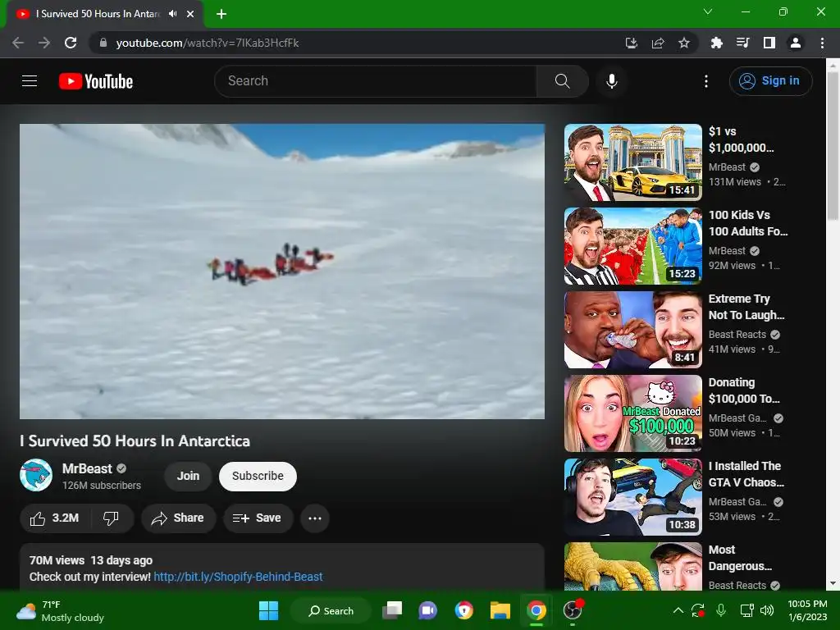This screenshot has width=840, height=630.
Task: Open File Explorer from taskbar
Action: (x=500, y=610)
